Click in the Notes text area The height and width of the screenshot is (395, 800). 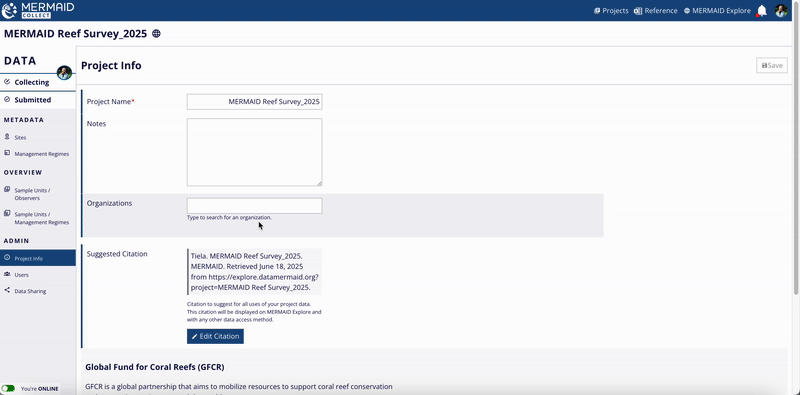[254, 152]
